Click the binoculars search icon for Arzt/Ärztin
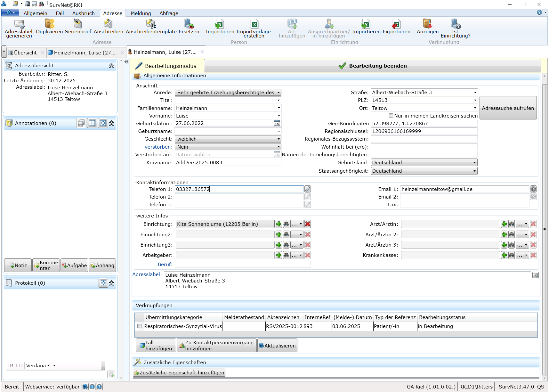Viewport: 549px width, 392px height. (512, 224)
